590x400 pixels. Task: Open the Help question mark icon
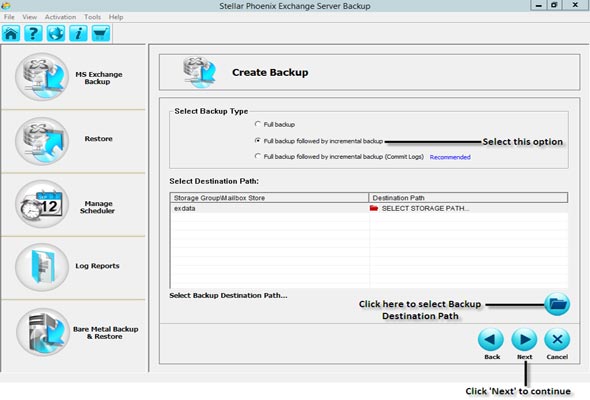point(33,33)
